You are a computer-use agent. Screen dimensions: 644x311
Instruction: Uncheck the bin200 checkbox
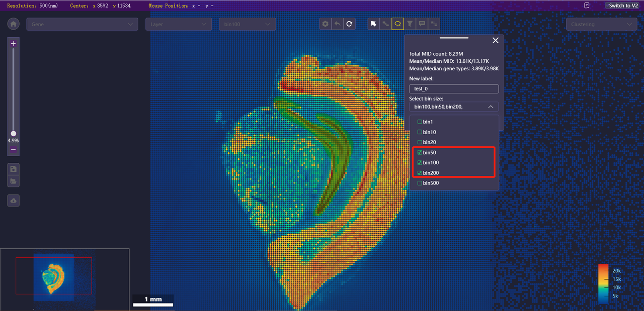pyautogui.click(x=420, y=173)
